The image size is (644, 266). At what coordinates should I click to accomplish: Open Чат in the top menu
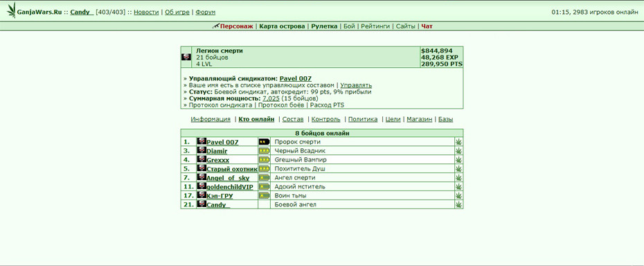pos(427,26)
